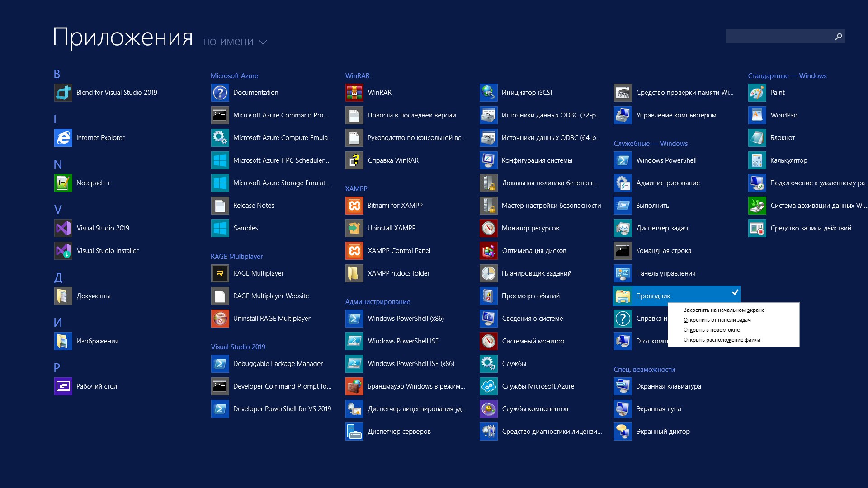Image resolution: width=868 pixels, height=488 pixels.
Task: Click 'Сведения о системе' label
Action: 532,319
